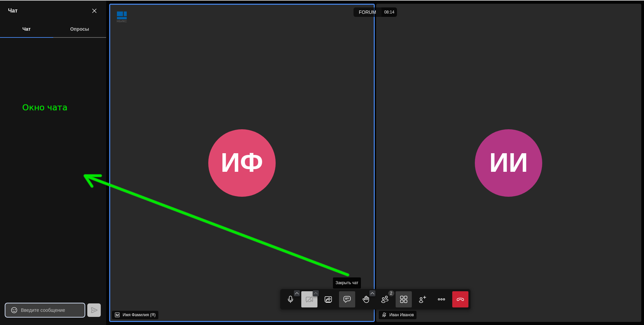Select the Чат tab
Image resolution: width=644 pixels, height=325 pixels.
tap(26, 29)
